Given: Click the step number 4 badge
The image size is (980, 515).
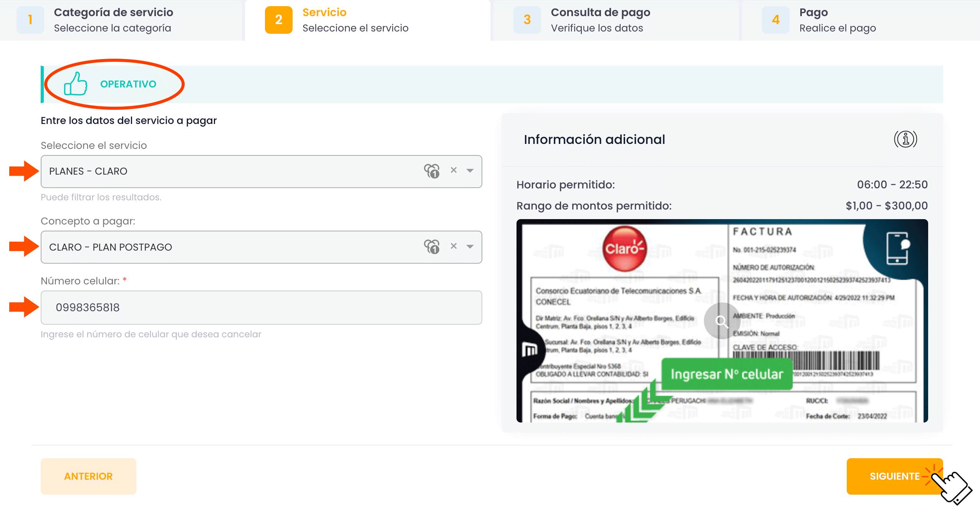Looking at the screenshot, I should pyautogui.click(x=776, y=20).
